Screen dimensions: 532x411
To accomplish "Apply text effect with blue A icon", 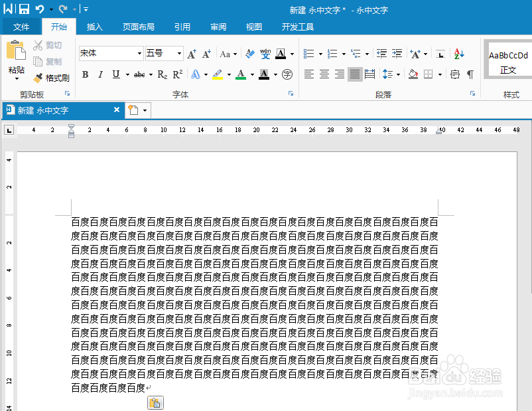I will click(x=196, y=74).
